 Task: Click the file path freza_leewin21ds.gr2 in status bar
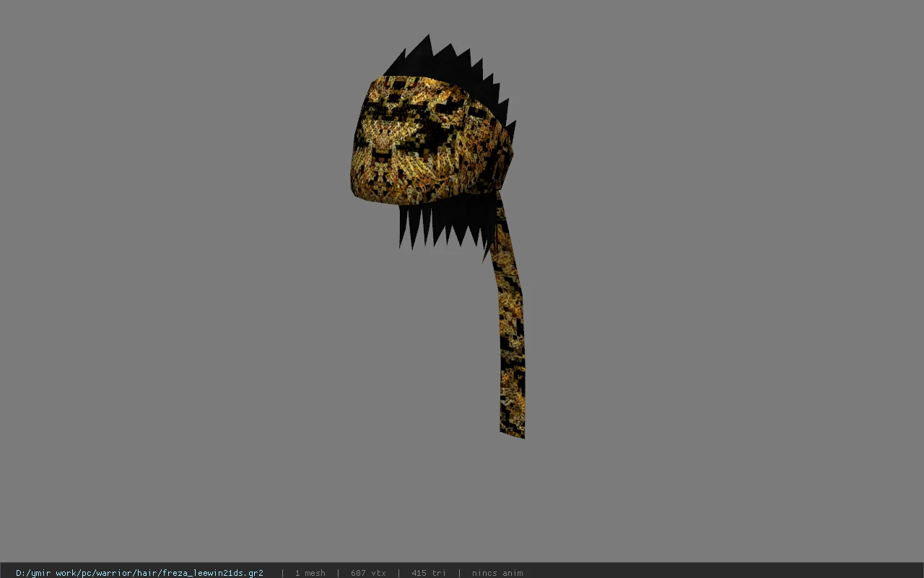(139, 573)
